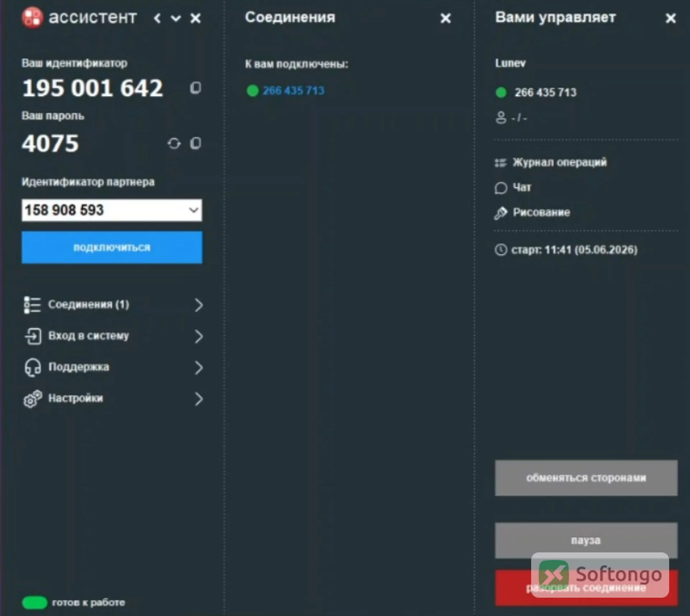Click the user icon under Lunev's ID

[501, 117]
